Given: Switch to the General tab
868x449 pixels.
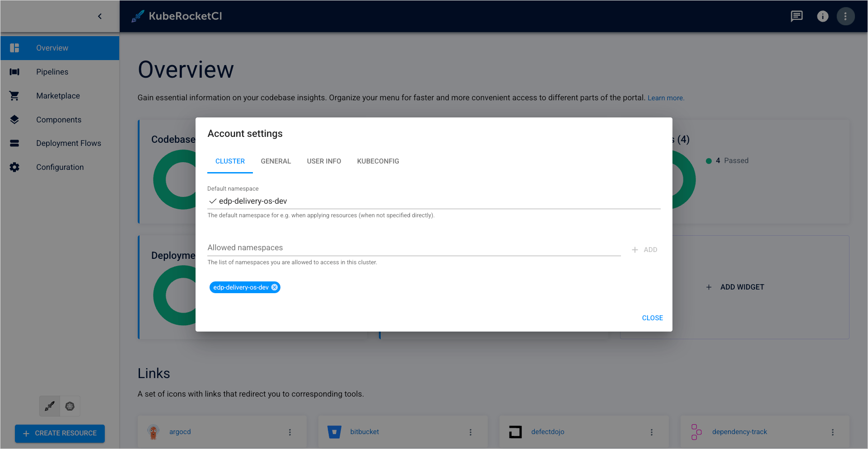Looking at the screenshot, I should (276, 161).
